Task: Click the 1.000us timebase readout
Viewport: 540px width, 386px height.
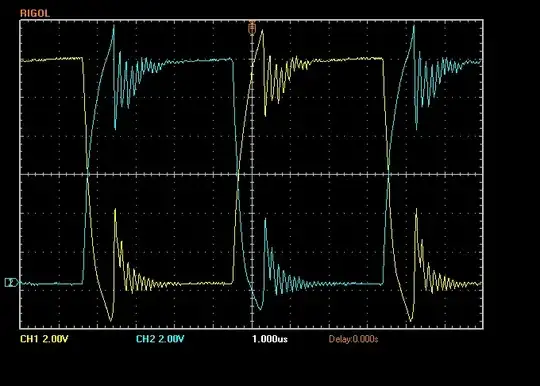Action: (x=270, y=339)
